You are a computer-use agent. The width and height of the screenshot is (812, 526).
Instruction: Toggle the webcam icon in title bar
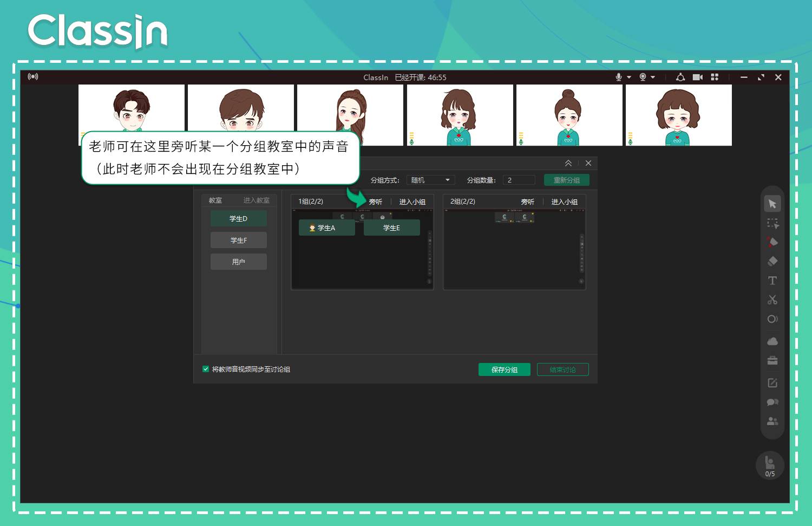coord(643,77)
